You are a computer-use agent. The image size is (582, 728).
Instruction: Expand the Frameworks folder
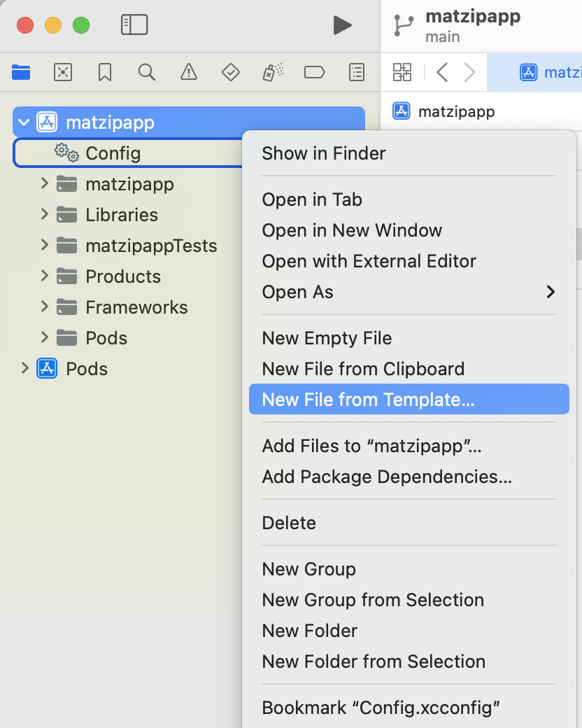(45, 307)
